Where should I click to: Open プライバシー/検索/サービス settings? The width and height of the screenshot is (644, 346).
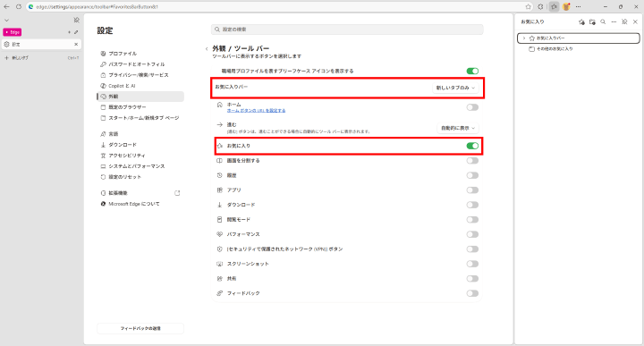point(140,75)
